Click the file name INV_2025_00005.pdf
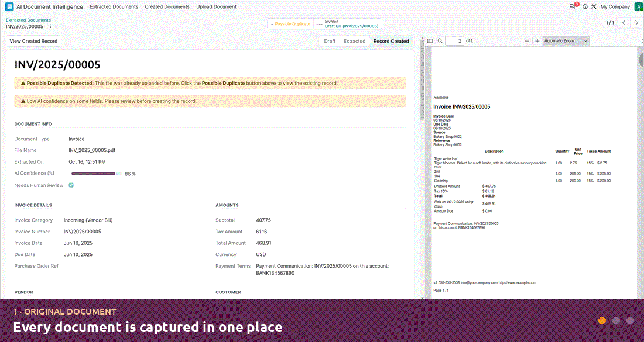Viewport: 644px width, 342px height. pos(92,150)
